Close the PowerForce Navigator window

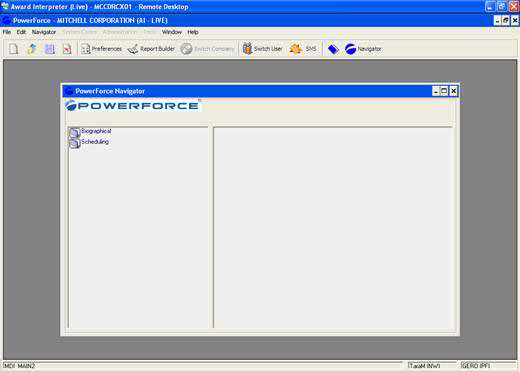point(453,91)
